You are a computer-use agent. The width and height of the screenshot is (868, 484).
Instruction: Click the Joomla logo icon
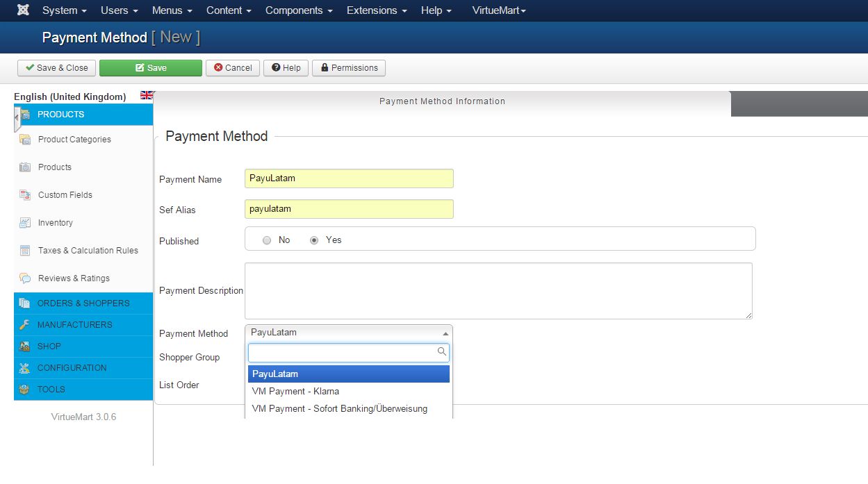[23, 10]
